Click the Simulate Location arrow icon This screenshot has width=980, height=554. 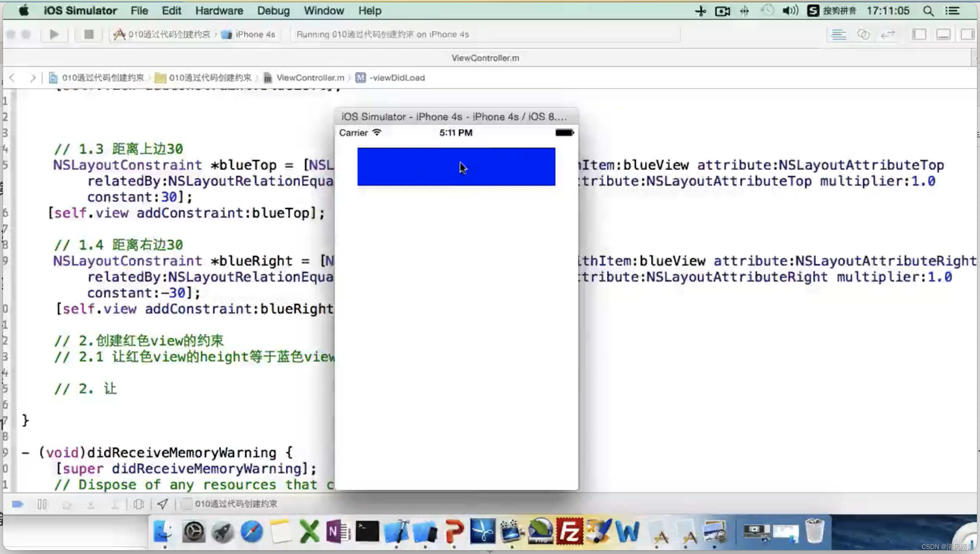(162, 504)
